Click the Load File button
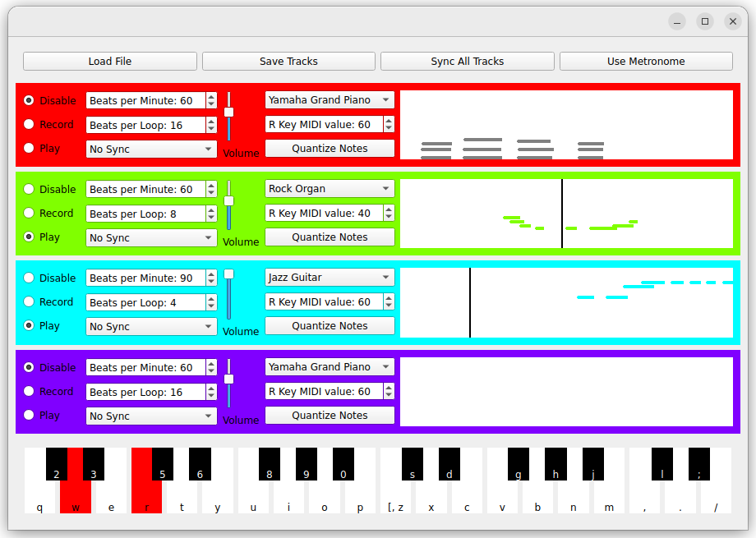Viewport: 756px width, 538px height. (110, 62)
